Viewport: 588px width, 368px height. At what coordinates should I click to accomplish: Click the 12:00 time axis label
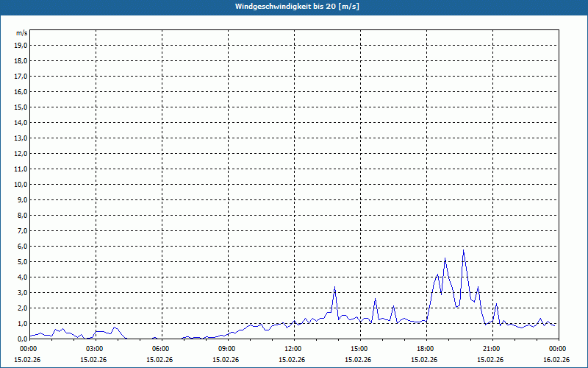[x=295, y=349]
